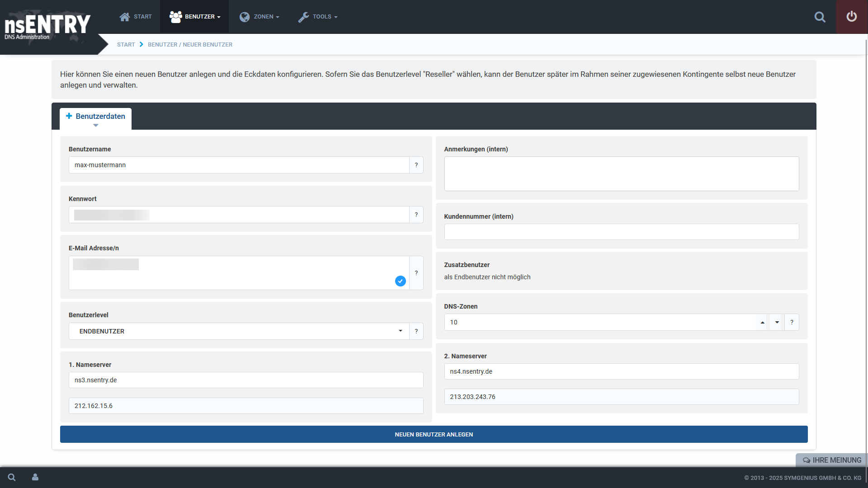Open help for Kennwort field
Image resolution: width=868 pixels, height=488 pixels.
point(416,215)
